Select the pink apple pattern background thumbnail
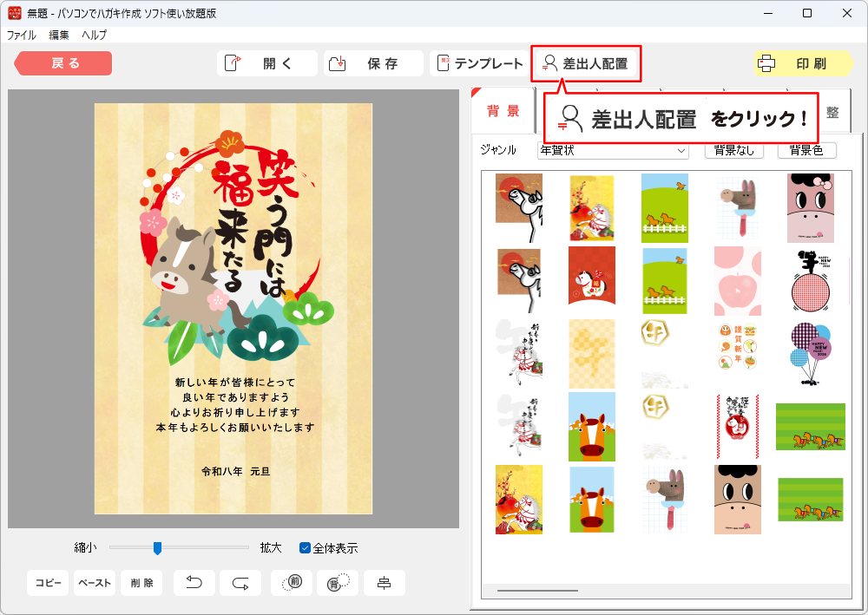The height and width of the screenshot is (615, 868). tap(737, 280)
